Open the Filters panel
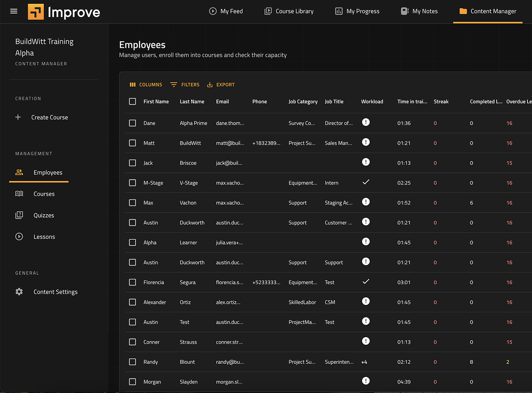This screenshot has height=393, width=532. pos(185,85)
